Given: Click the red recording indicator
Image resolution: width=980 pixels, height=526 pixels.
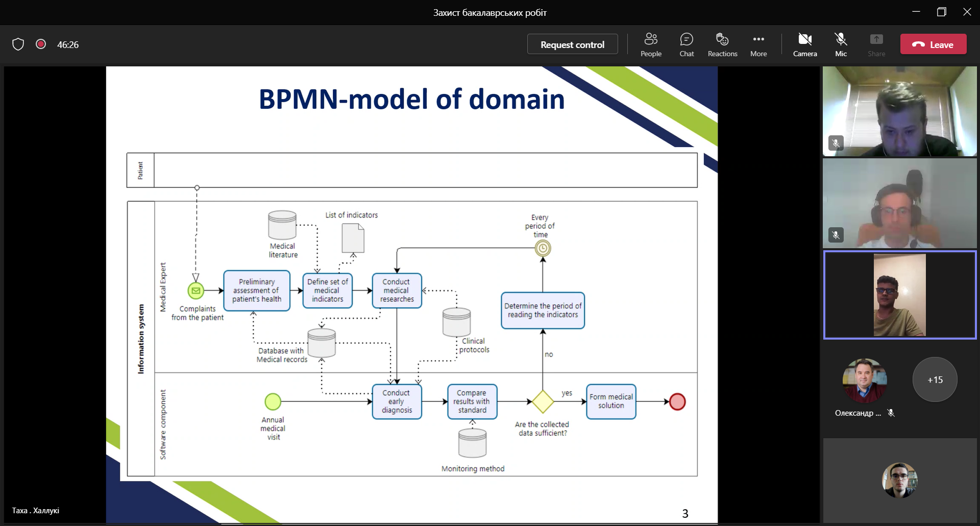Looking at the screenshot, I should (x=41, y=44).
